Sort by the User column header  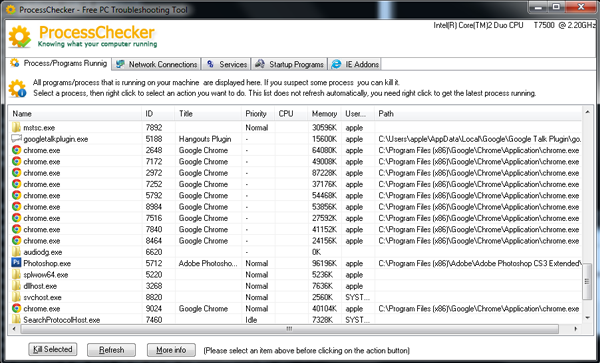click(357, 114)
